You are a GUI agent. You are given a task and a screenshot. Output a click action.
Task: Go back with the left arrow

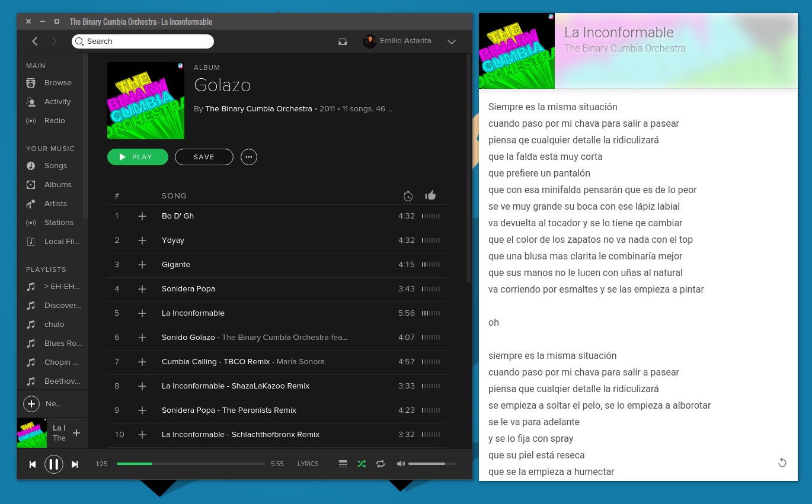[x=35, y=41]
